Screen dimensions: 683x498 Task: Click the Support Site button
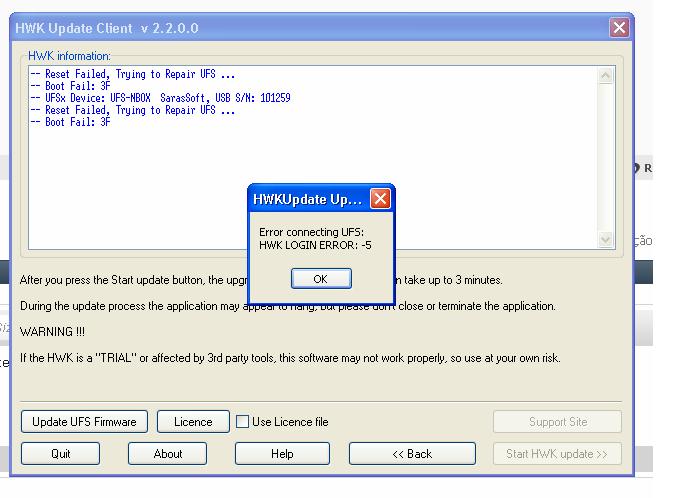click(x=558, y=421)
